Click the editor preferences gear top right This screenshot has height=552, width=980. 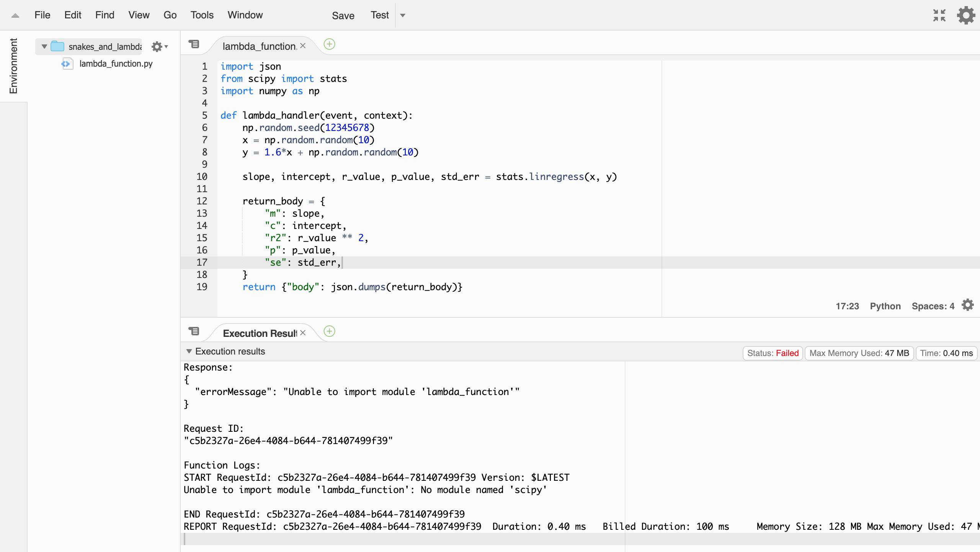tap(966, 15)
